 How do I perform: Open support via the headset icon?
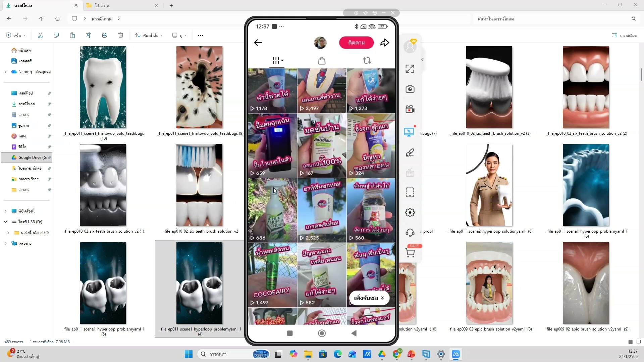[410, 232]
